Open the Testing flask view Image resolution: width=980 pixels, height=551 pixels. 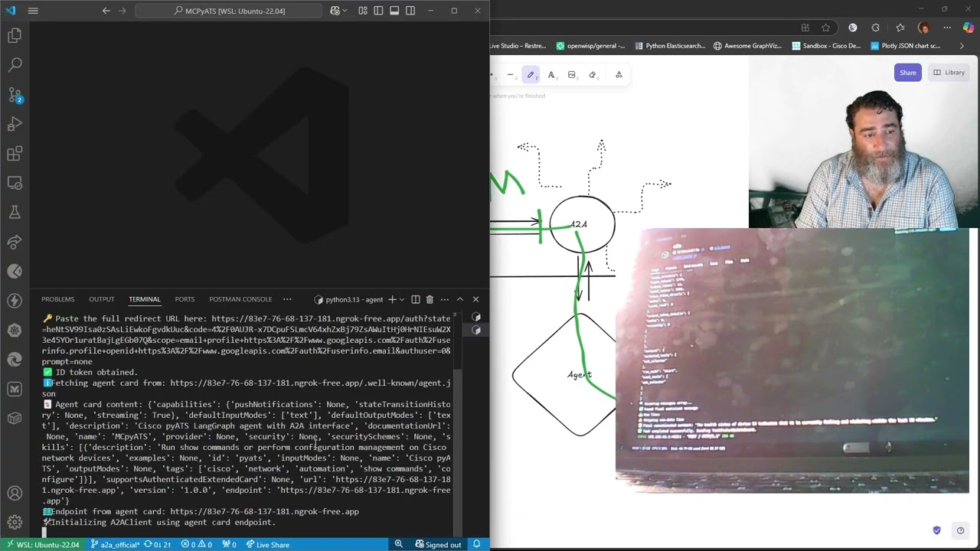[x=15, y=213]
